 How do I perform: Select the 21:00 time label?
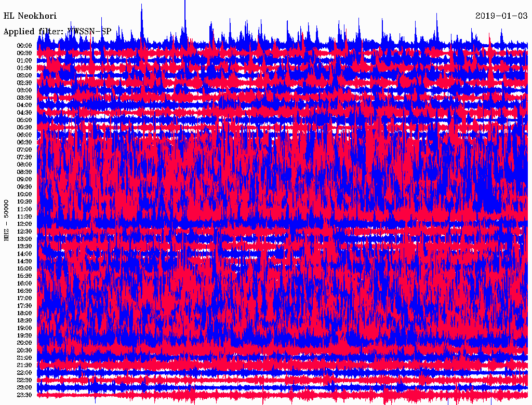click(x=24, y=358)
